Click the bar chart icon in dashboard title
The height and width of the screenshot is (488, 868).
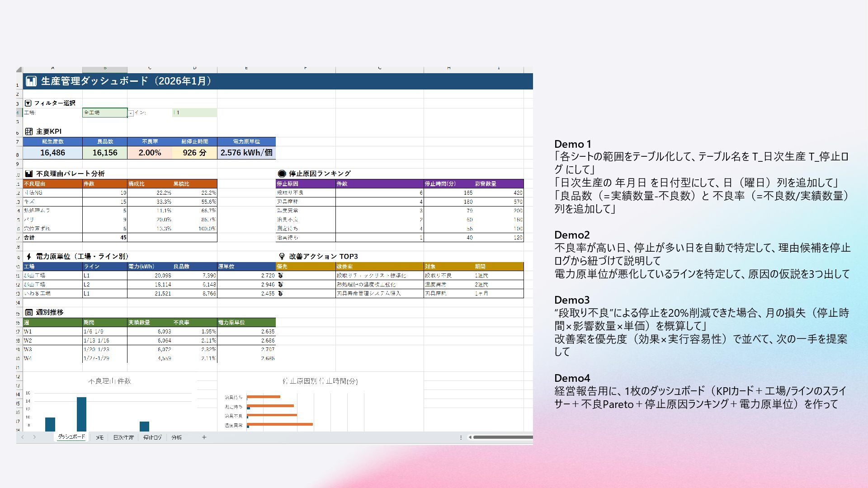pos(31,81)
